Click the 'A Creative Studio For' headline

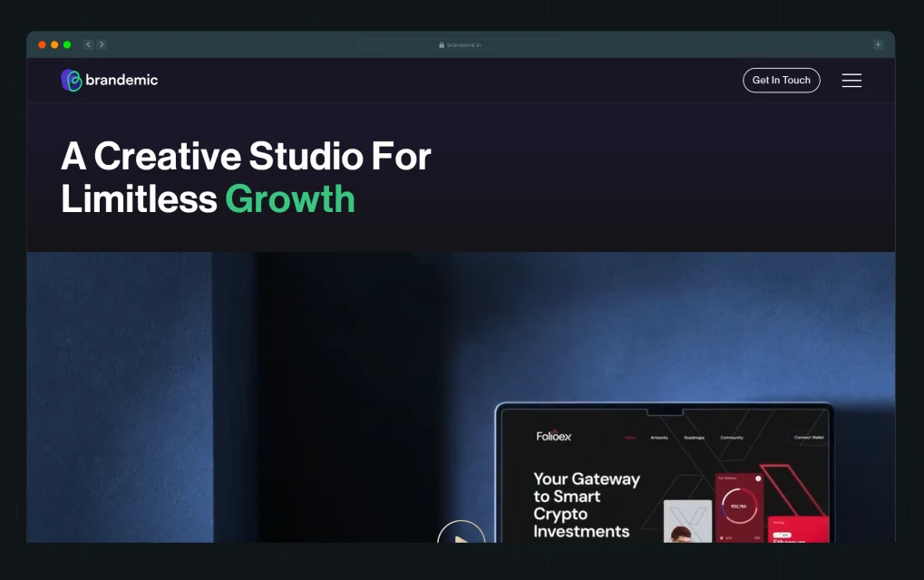coord(247,156)
